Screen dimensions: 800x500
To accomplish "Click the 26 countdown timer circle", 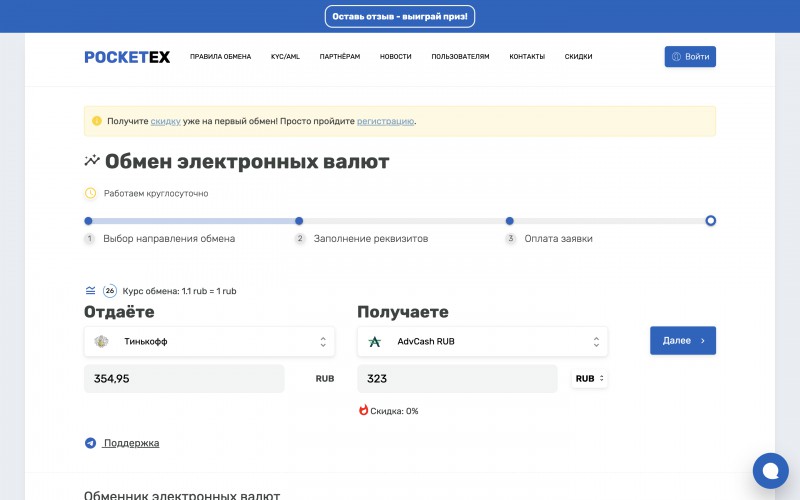I will click(x=110, y=291).
